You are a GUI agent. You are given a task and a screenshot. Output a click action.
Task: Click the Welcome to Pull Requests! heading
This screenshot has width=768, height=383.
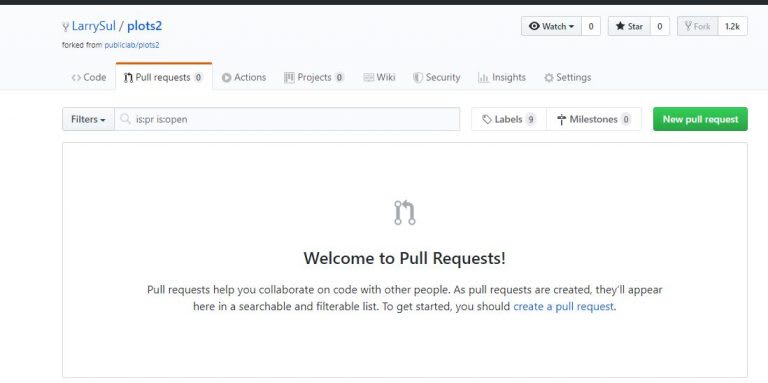coord(405,258)
